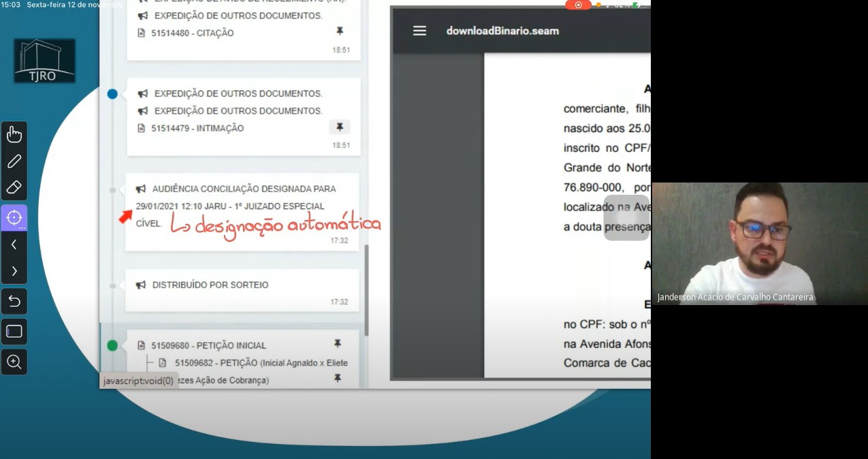Toggle the pin on 51514479 - INTIMAÇÃO
The width and height of the screenshot is (868, 459).
(339, 127)
